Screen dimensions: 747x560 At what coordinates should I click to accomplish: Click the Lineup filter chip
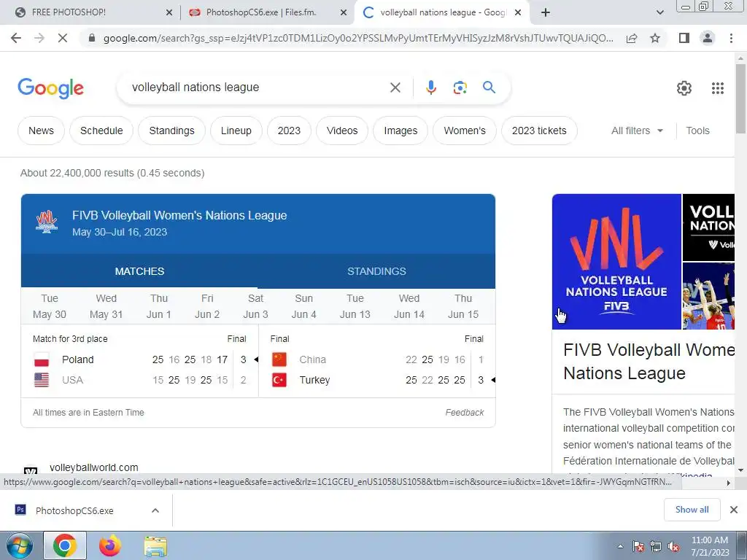(x=236, y=131)
